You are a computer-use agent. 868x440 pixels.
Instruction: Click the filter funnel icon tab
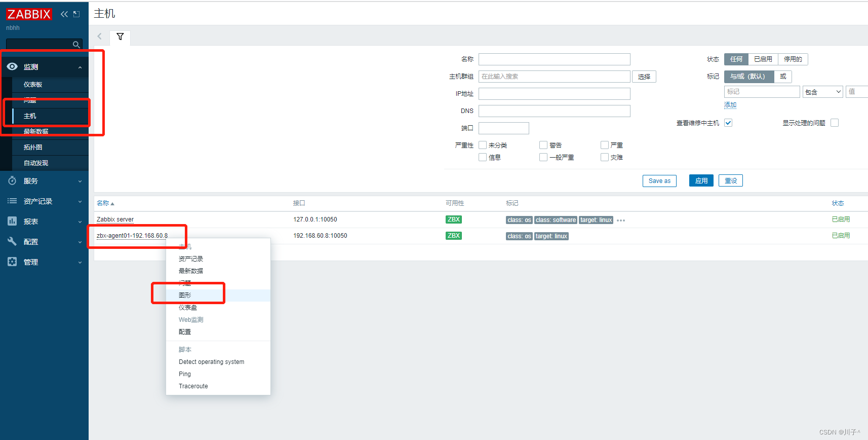tap(120, 37)
